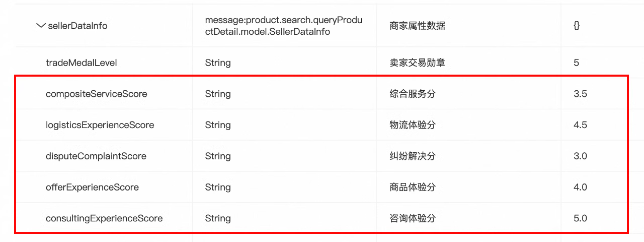The image size is (644, 242).
Task: Select the consultingExperienceScore field name
Action: (x=104, y=218)
